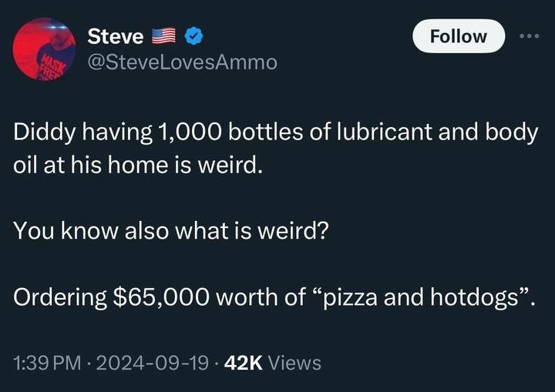Image resolution: width=555 pixels, height=392 pixels.
Task: Click the word 'Diddy' in the post
Action: 44,132
